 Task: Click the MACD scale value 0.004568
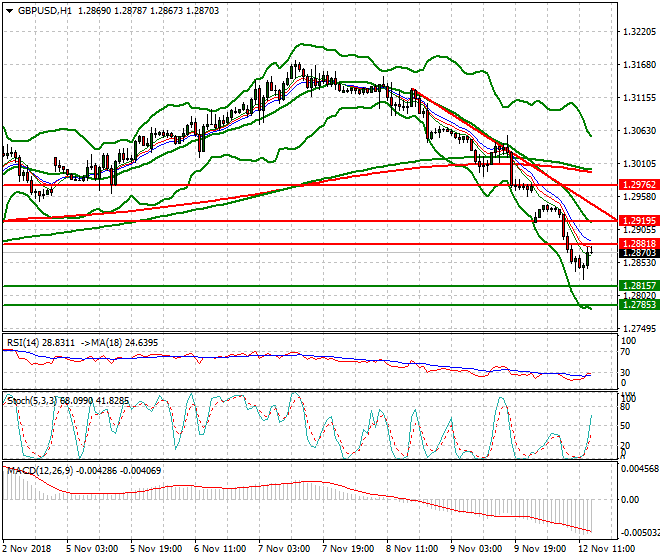640,469
